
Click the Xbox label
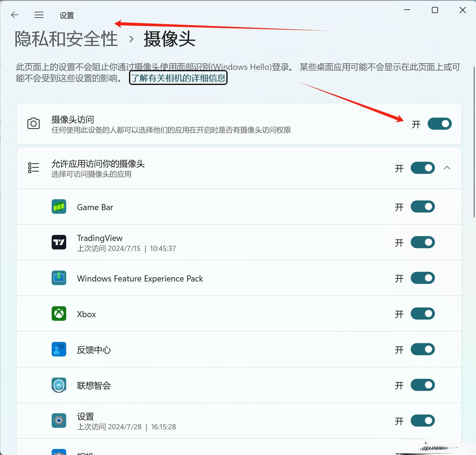point(86,314)
